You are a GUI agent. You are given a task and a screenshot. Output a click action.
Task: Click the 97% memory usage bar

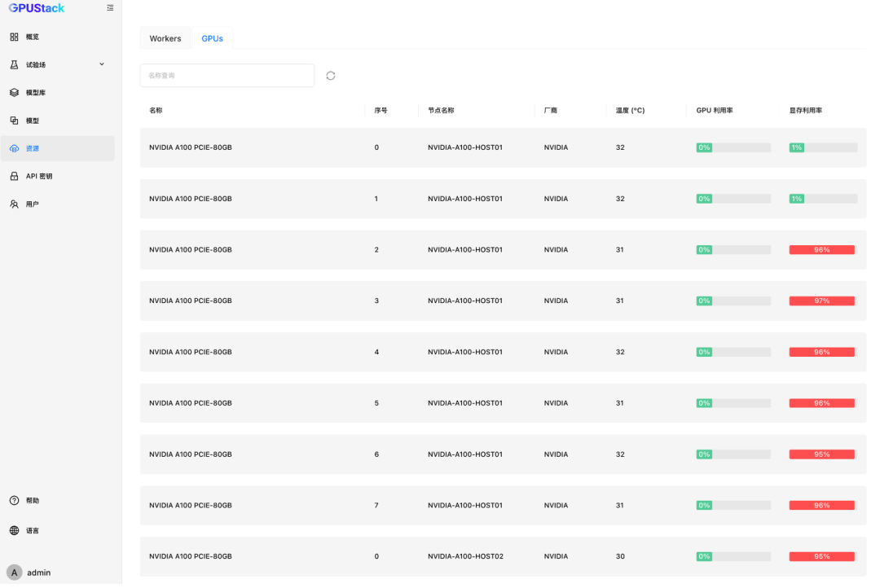[x=823, y=301]
